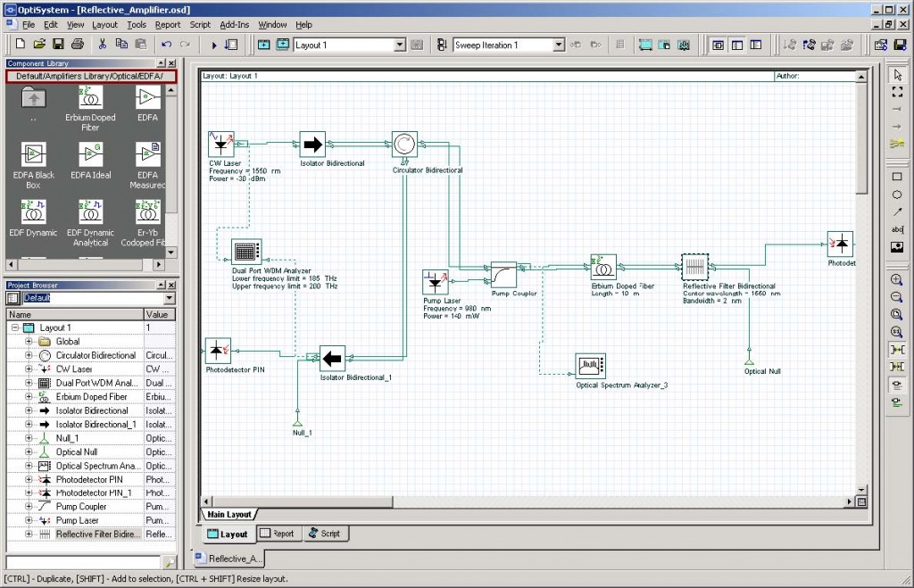Undo the last action
The width and height of the screenshot is (914, 588).
pos(167,45)
